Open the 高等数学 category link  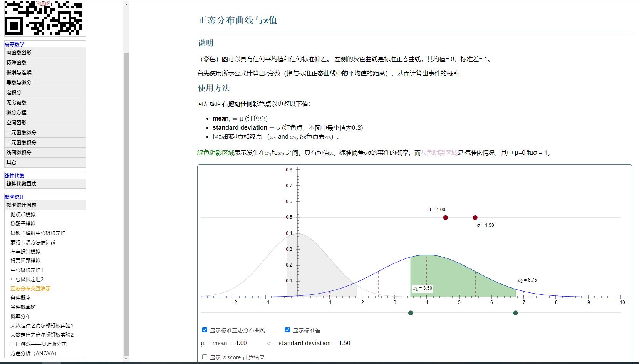[x=14, y=44]
